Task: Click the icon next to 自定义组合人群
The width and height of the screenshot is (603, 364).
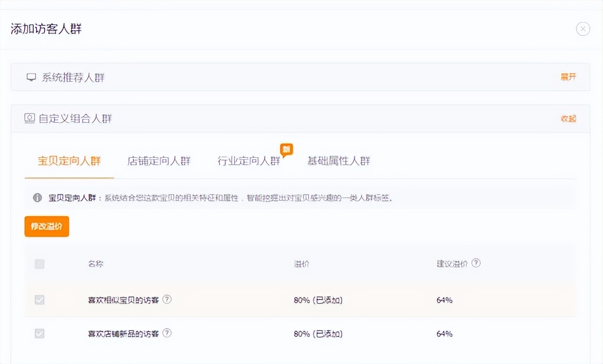Action: (31, 118)
